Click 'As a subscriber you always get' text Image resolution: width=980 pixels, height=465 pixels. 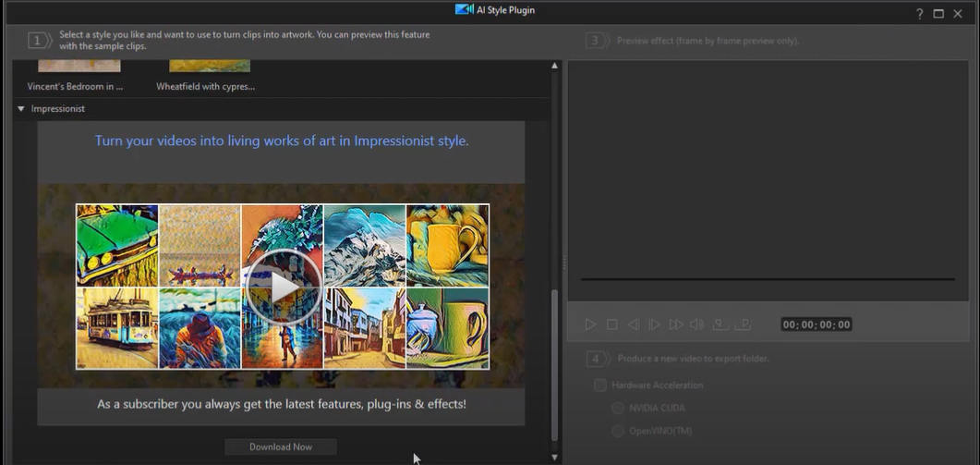(281, 404)
